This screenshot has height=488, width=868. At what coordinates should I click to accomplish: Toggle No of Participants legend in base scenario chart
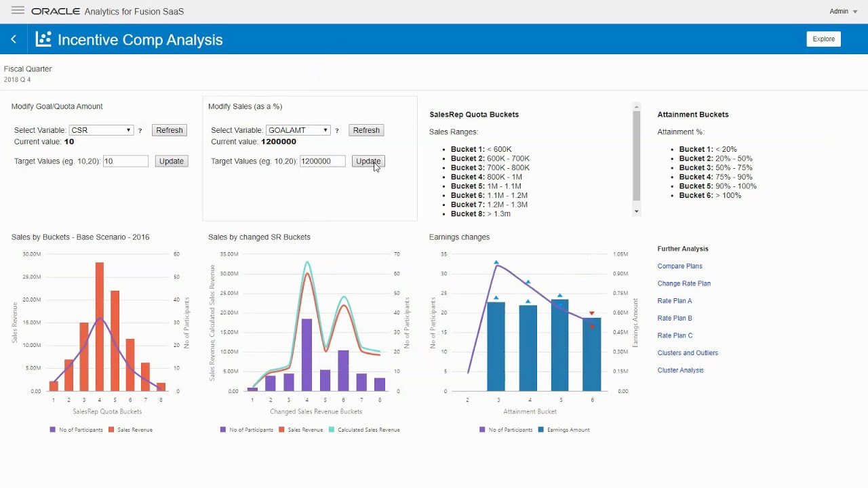click(76, 430)
